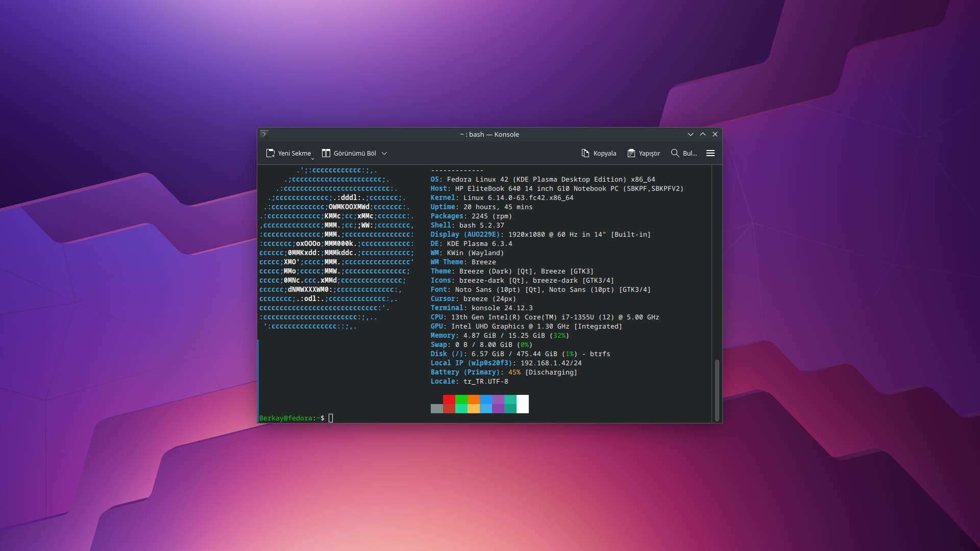Click the cursor at Berkay@fedora prompt
The width and height of the screenshot is (980, 551).
pos(331,418)
